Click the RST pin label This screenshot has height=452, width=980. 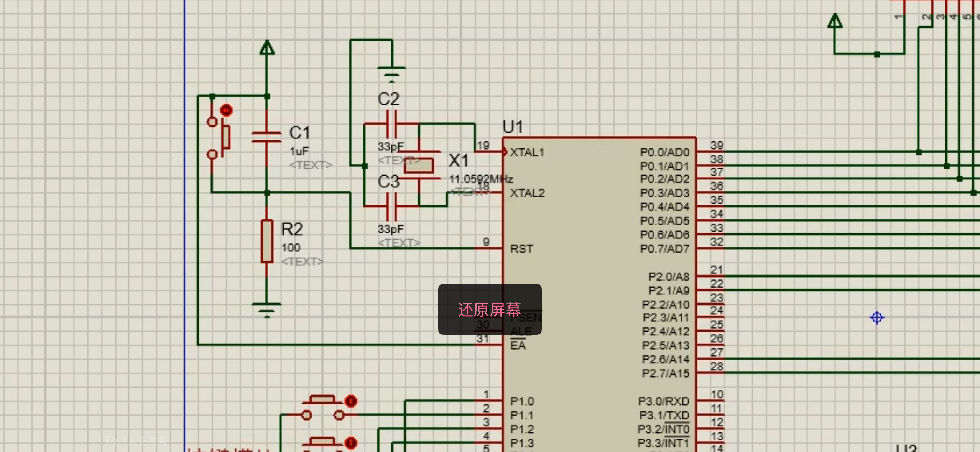tap(521, 249)
